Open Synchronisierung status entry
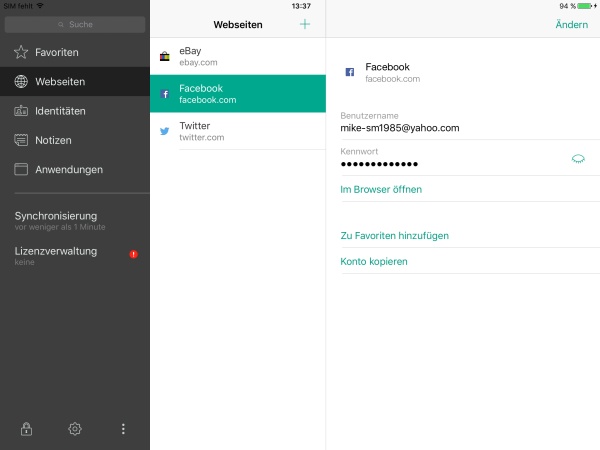This screenshot has height=450, width=600. pyautogui.click(x=75, y=221)
